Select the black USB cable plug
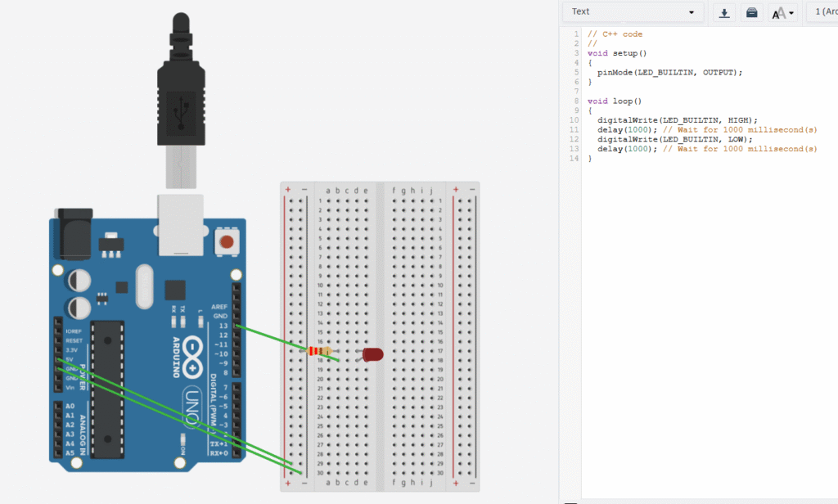 click(181, 90)
